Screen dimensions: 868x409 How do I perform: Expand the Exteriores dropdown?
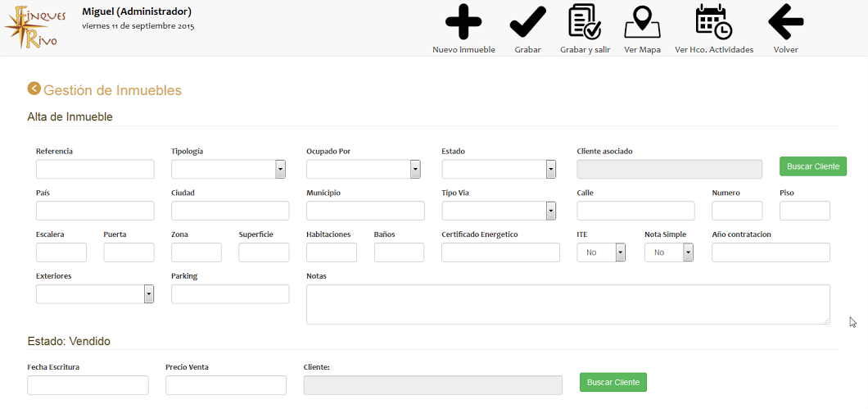coord(95,294)
